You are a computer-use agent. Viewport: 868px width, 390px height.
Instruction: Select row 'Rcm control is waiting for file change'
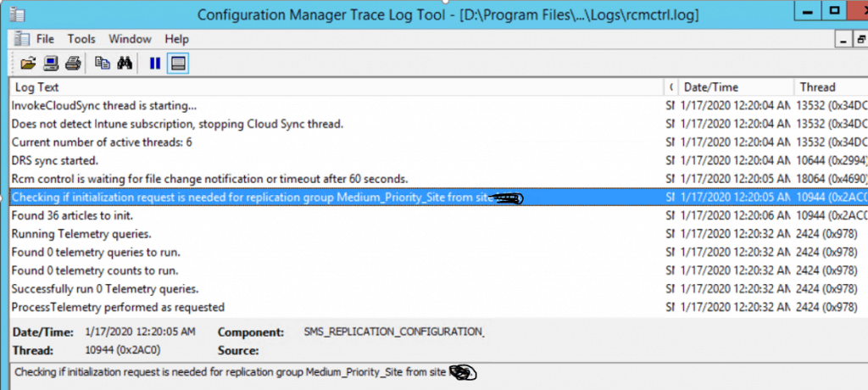pyautogui.click(x=438, y=179)
